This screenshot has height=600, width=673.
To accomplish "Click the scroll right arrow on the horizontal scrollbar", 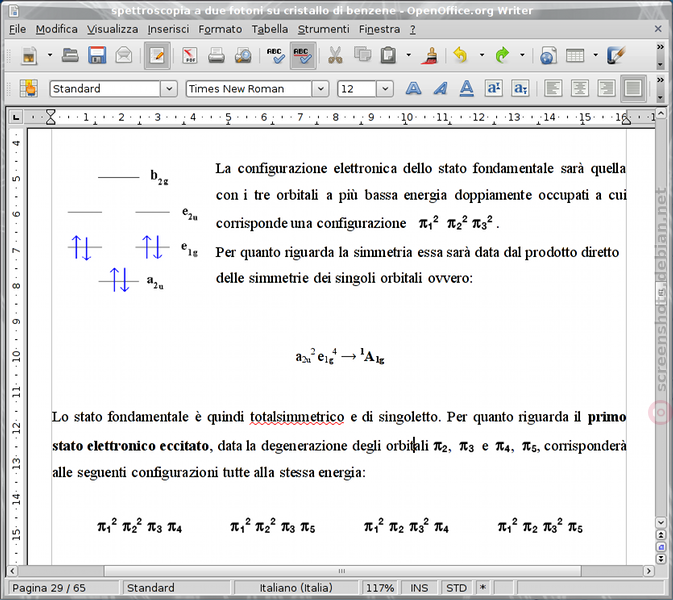I will 649,571.
